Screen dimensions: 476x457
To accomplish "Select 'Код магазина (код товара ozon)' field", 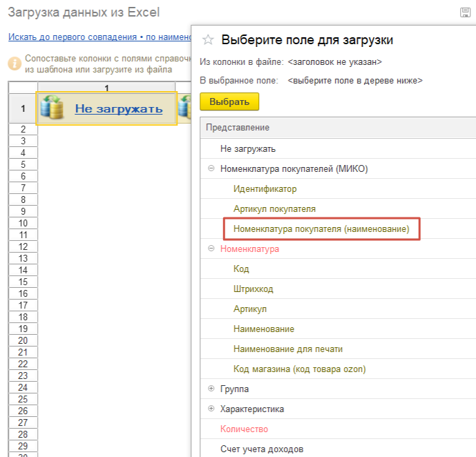I will tap(299, 369).
